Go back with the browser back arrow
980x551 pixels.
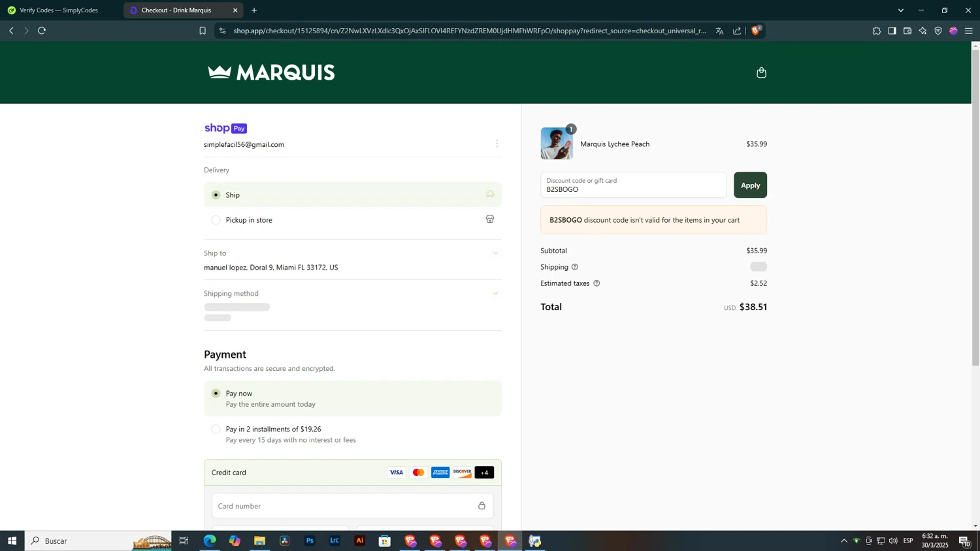click(11, 31)
